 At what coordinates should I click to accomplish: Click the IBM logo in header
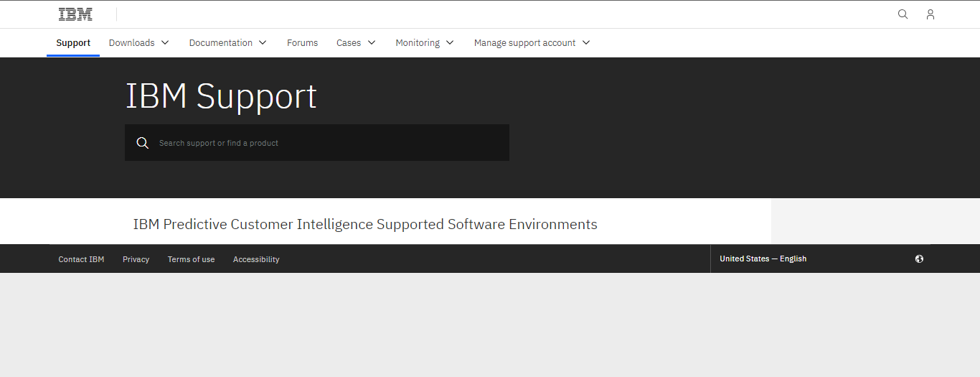[x=75, y=14]
